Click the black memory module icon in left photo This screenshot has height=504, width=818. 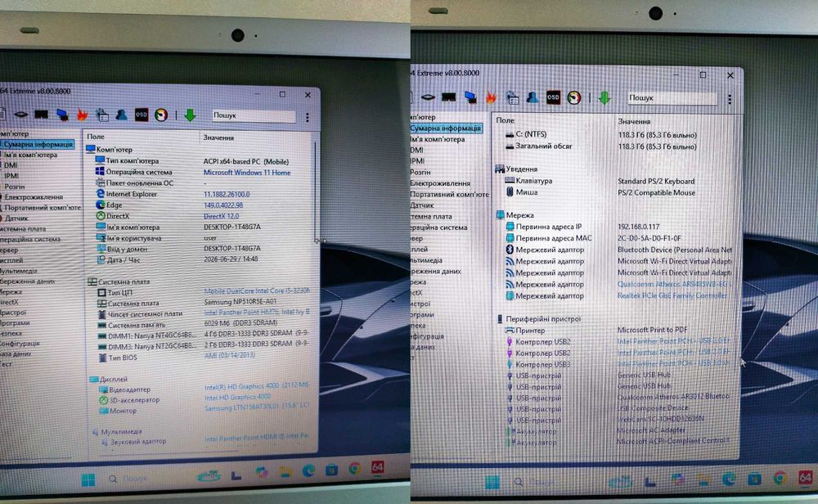pos(41,115)
